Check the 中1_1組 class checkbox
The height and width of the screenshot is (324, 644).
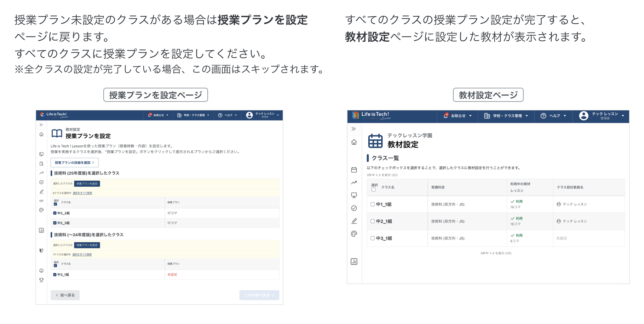coord(373,204)
